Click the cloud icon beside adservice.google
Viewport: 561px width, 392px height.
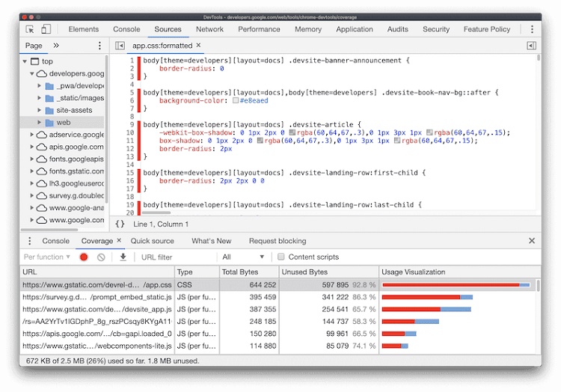point(42,135)
